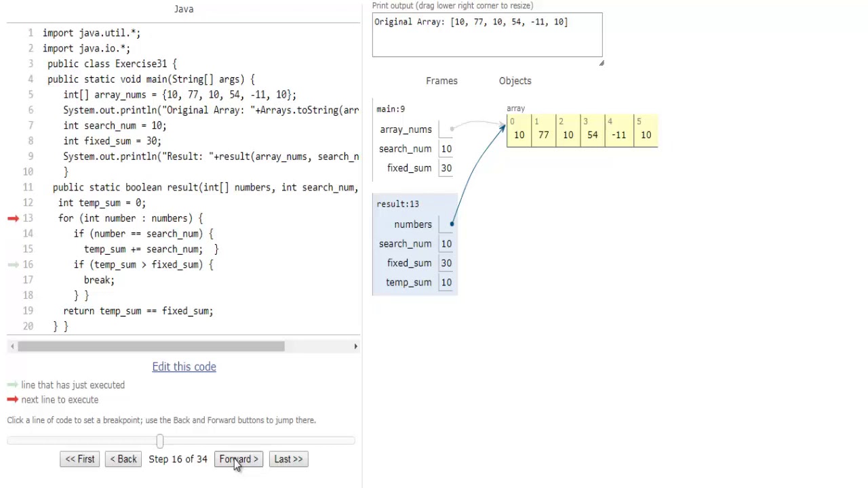Set breakpoint on line 8 fixed_sum
The height and width of the screenshot is (488, 868).
pos(112,141)
